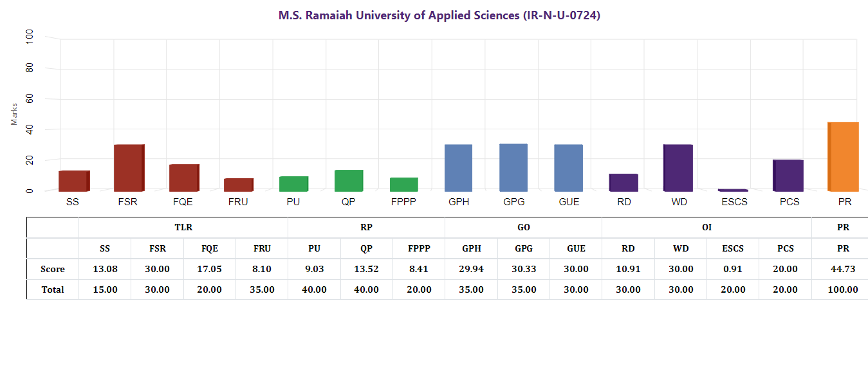Click the SS column header in table

105,248
